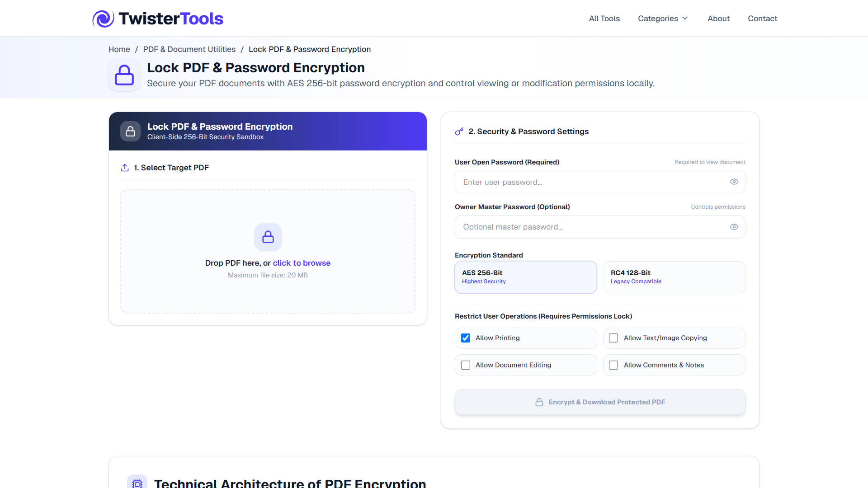Click the 'click to browse' link

302,263
